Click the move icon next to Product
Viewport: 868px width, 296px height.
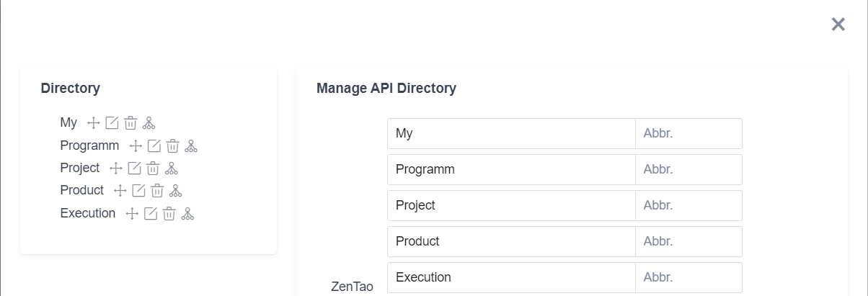120,191
